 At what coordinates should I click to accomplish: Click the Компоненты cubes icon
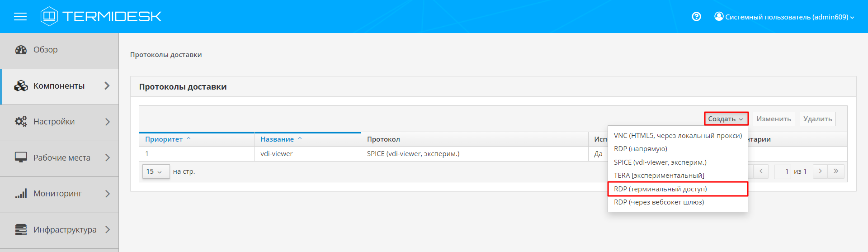[21, 86]
